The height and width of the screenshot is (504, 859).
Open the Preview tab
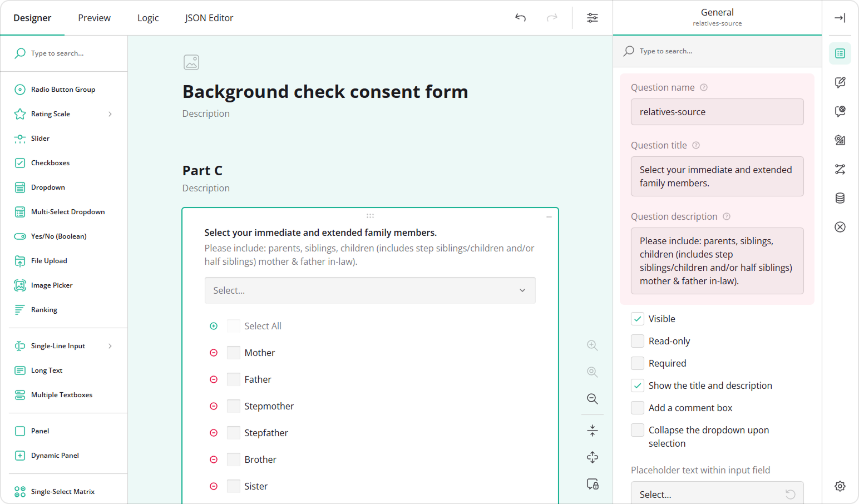coord(93,17)
